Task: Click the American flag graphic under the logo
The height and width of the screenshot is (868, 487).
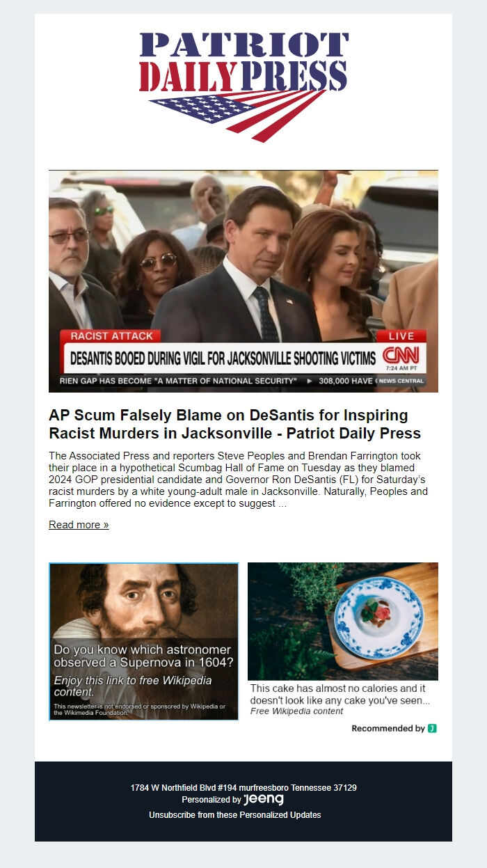Action: click(238, 115)
